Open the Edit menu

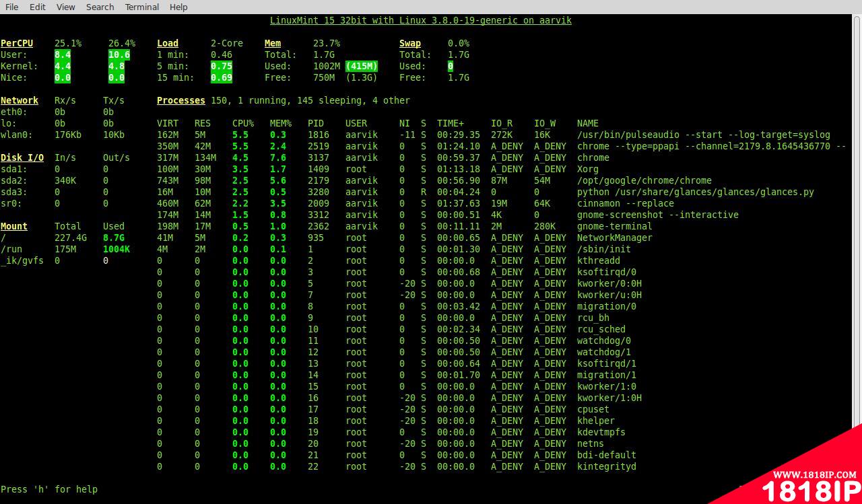[x=38, y=7]
